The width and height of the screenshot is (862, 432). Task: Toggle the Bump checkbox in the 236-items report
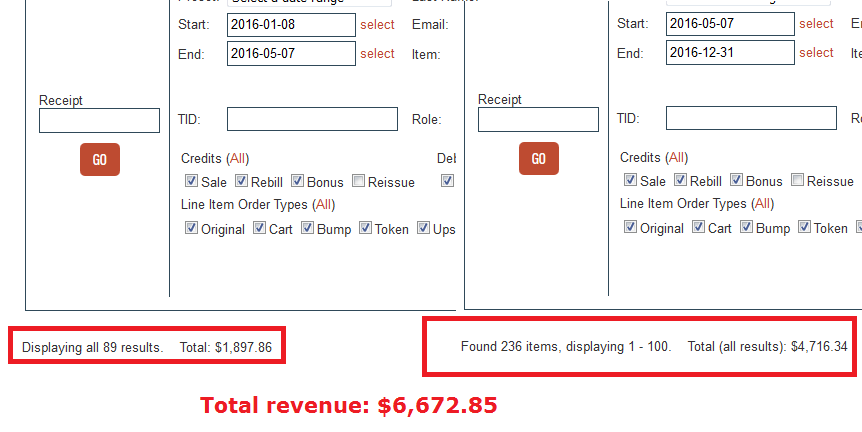747,226
